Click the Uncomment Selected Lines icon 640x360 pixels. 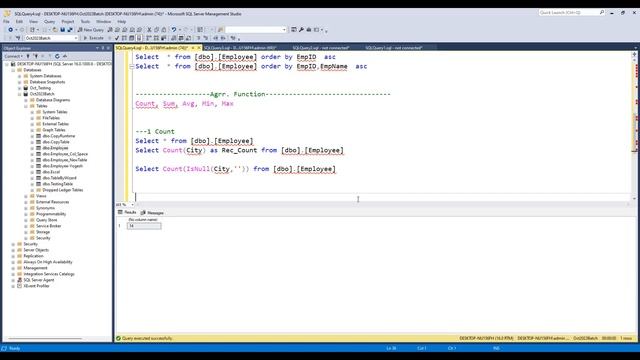click(x=206, y=38)
